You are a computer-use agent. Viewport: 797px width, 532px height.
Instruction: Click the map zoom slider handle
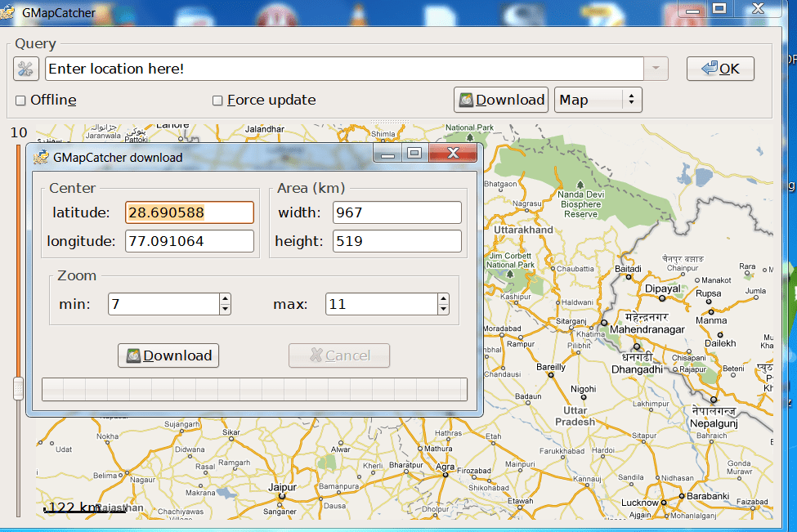point(18,389)
